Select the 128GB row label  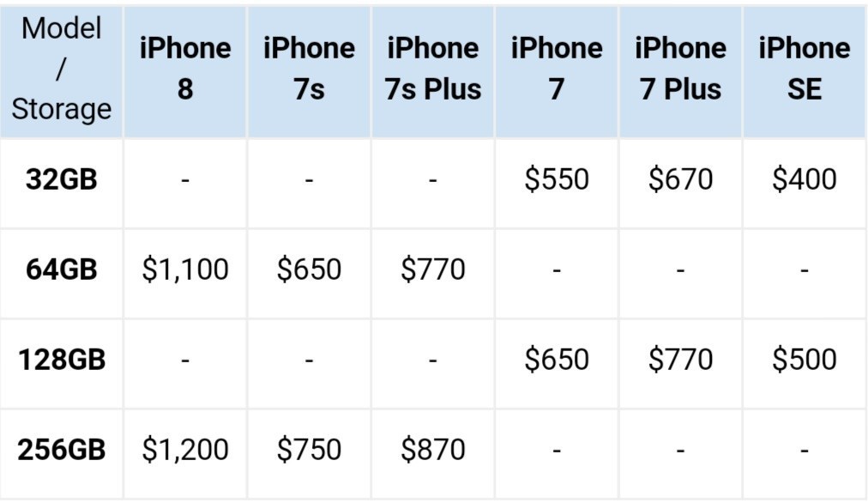pos(61,360)
